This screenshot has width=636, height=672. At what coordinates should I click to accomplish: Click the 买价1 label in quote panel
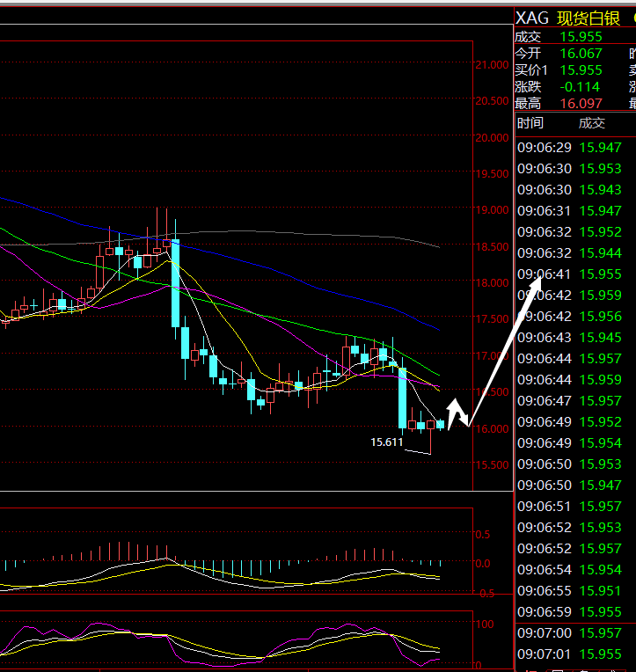[x=531, y=70]
